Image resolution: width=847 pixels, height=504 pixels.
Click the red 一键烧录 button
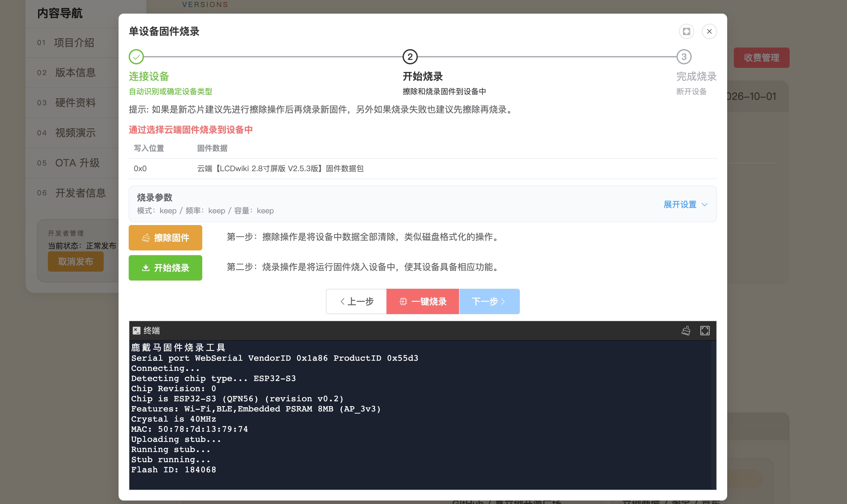tap(423, 301)
